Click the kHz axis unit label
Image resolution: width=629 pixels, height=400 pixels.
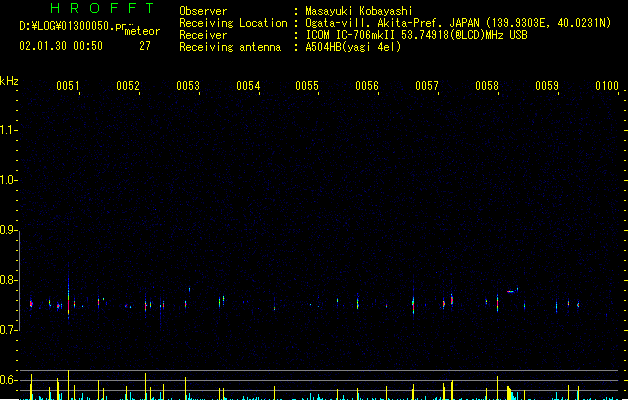[x=9, y=81]
